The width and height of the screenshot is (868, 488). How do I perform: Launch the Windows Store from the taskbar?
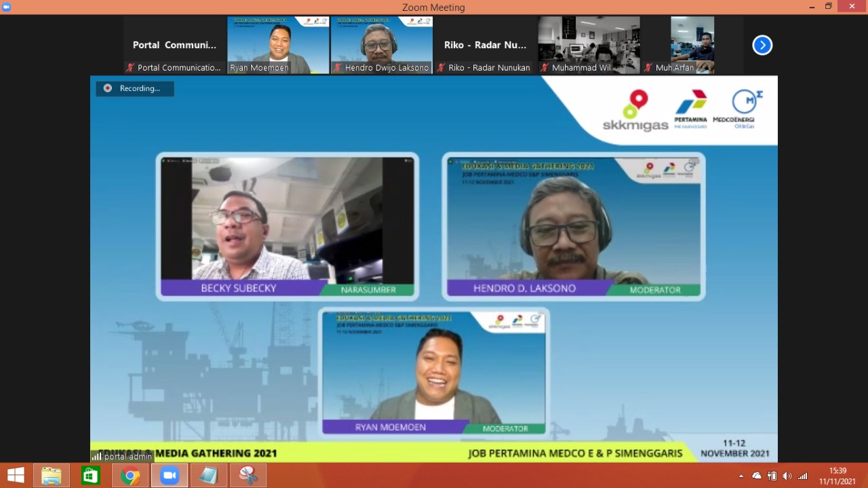90,475
